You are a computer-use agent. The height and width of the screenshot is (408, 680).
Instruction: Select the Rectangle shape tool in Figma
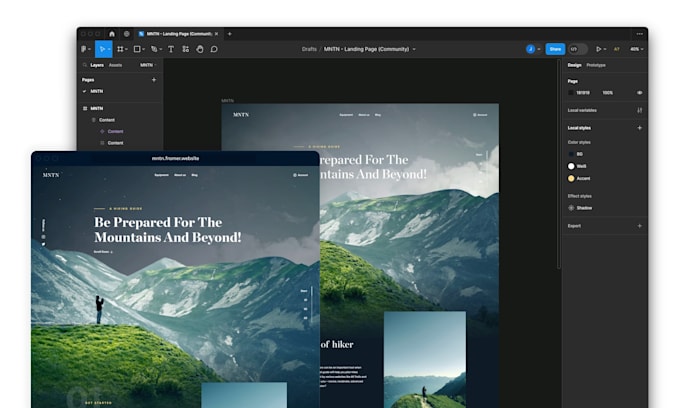coord(137,49)
